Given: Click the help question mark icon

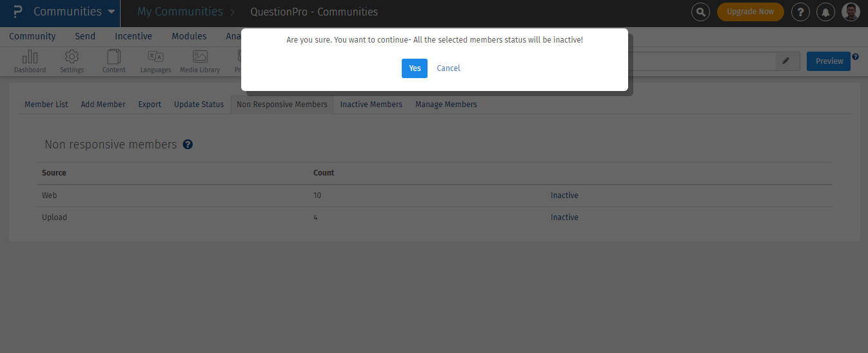Looking at the screenshot, I should (x=800, y=12).
